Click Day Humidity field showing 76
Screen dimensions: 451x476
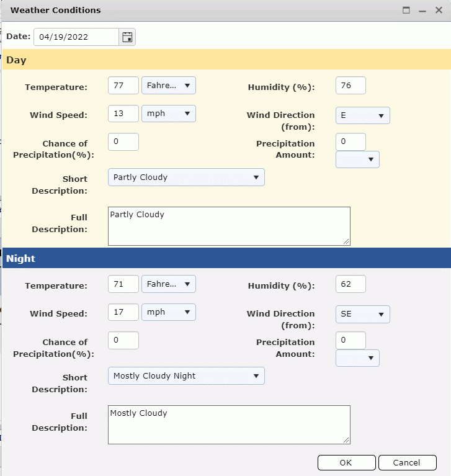click(x=351, y=86)
